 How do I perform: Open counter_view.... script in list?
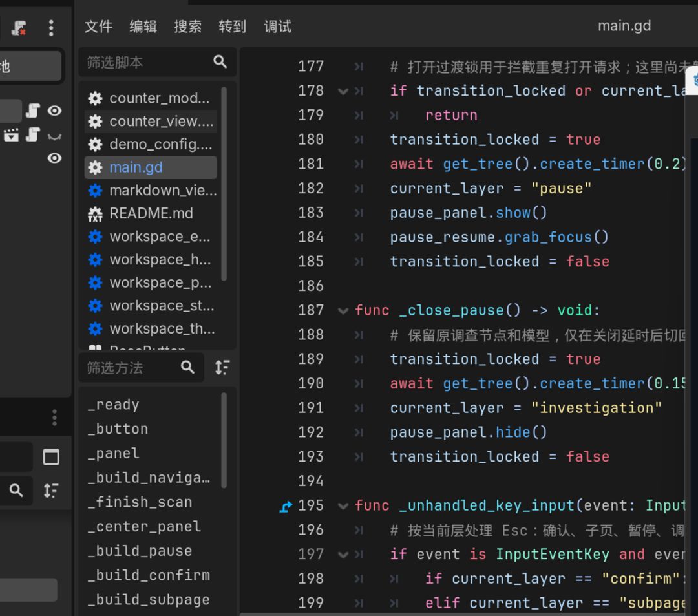point(151,121)
